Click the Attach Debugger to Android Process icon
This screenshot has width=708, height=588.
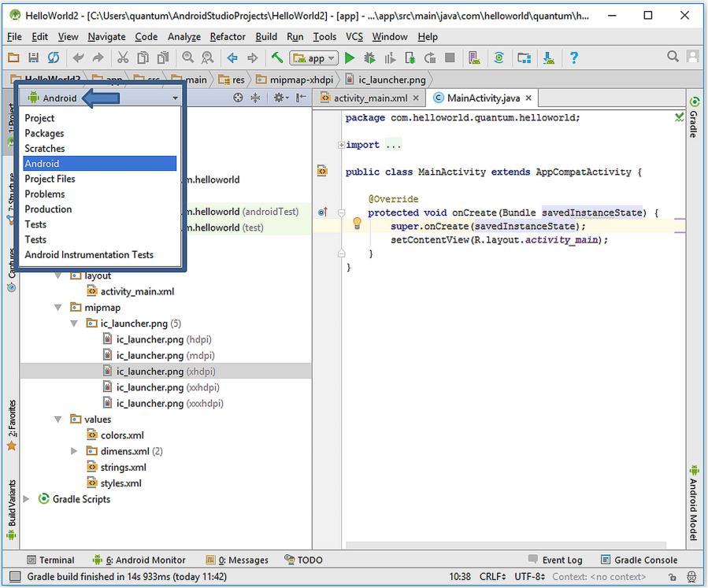click(x=410, y=57)
